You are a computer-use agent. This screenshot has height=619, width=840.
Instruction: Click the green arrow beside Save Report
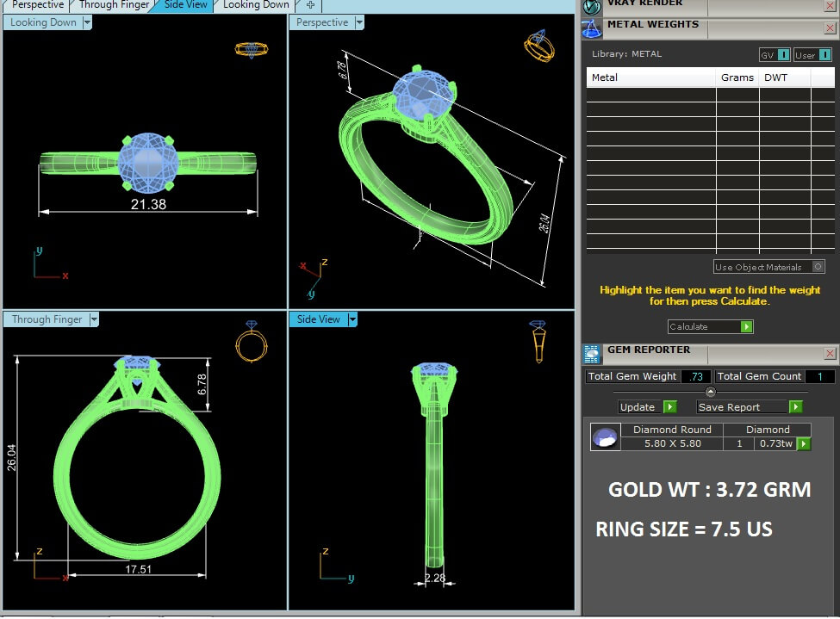[795, 407]
